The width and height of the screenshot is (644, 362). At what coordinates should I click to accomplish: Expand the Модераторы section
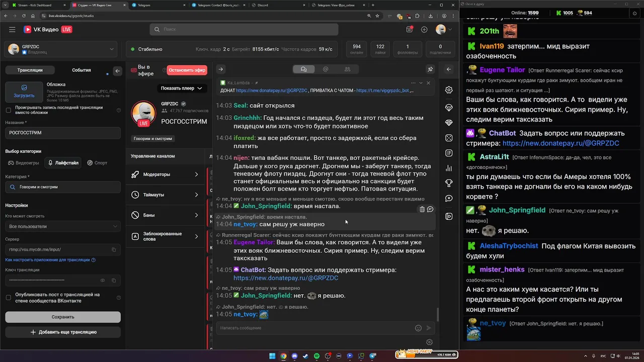165,174
